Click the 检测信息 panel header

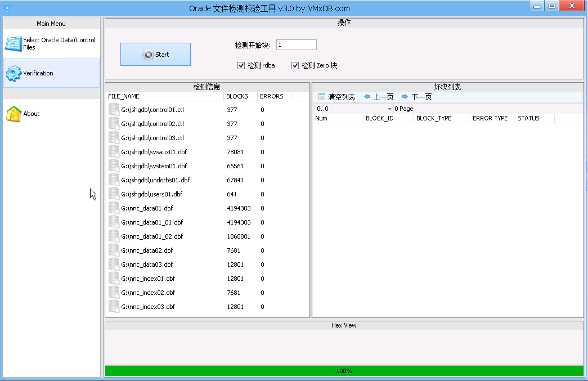click(207, 87)
